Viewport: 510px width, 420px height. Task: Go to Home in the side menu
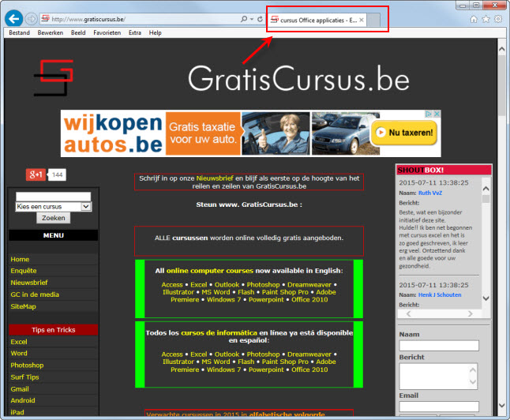(x=20, y=259)
